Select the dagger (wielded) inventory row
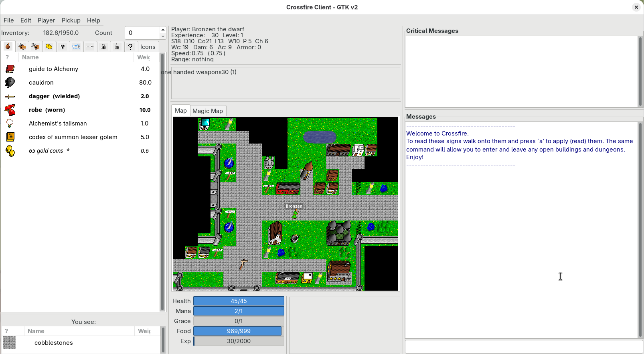Viewport: 644px width, 354px height. tap(80, 96)
